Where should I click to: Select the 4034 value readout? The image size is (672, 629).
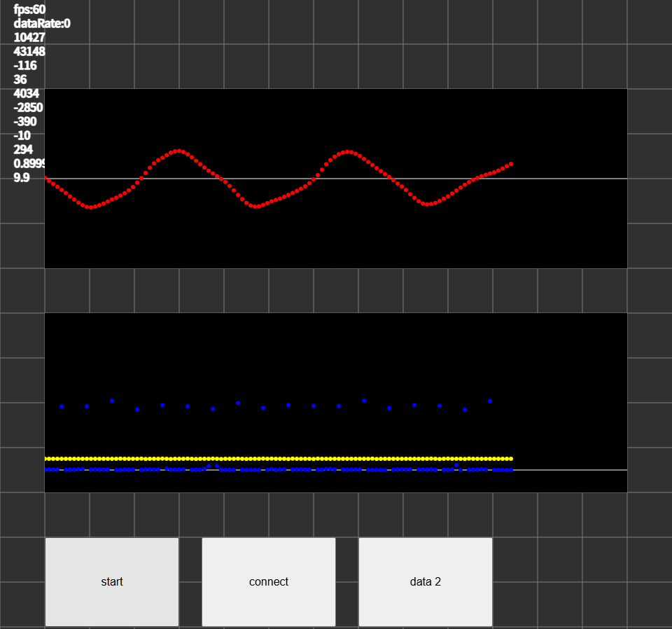tap(27, 94)
